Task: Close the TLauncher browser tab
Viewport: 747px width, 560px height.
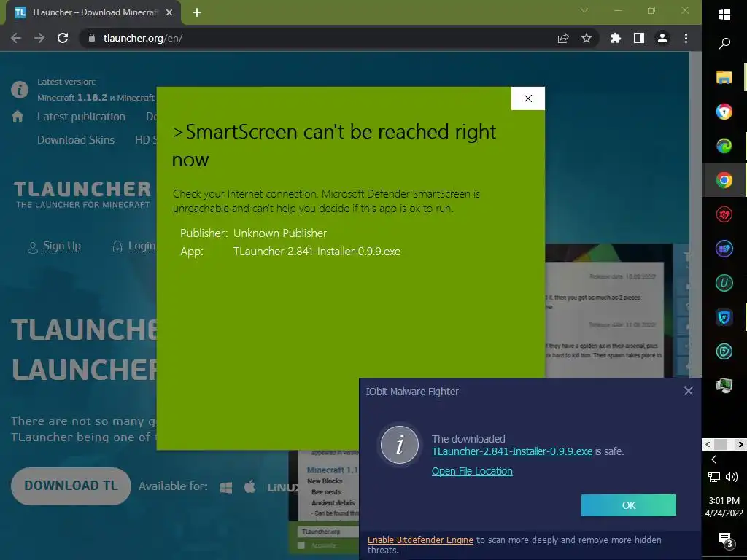Action: [x=169, y=12]
